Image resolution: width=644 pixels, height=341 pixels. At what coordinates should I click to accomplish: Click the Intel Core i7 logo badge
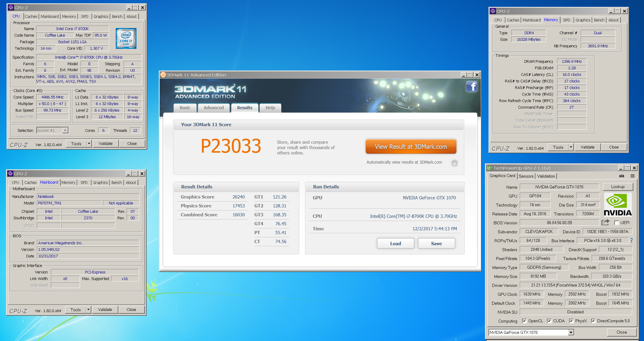tap(126, 38)
